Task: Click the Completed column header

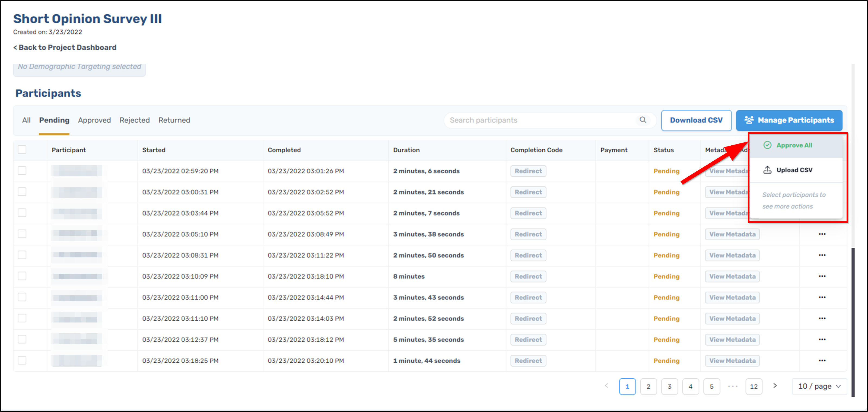Action: (x=284, y=150)
